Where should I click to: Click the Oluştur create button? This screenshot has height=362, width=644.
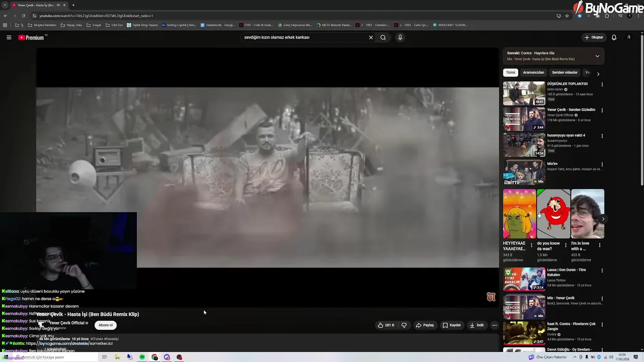(594, 37)
